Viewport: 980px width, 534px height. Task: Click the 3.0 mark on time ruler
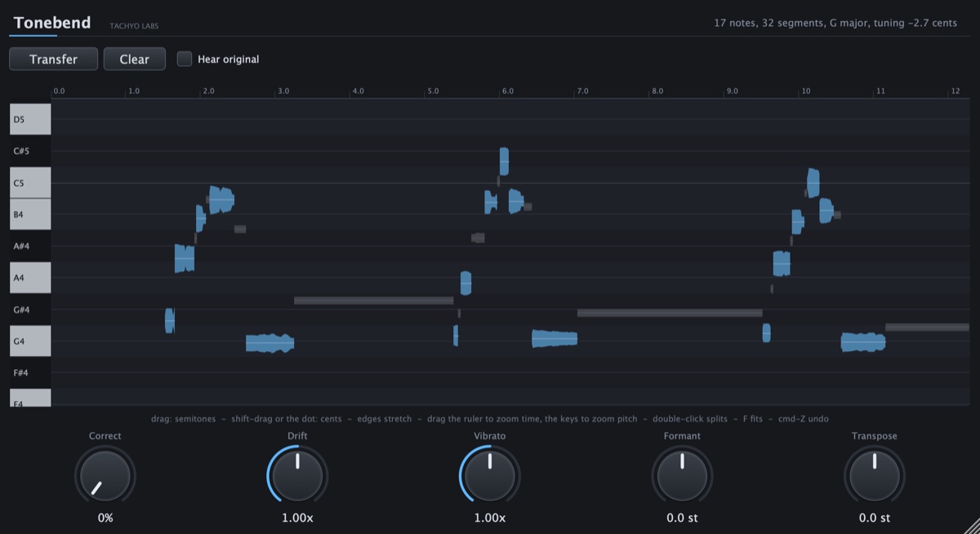tap(283, 91)
